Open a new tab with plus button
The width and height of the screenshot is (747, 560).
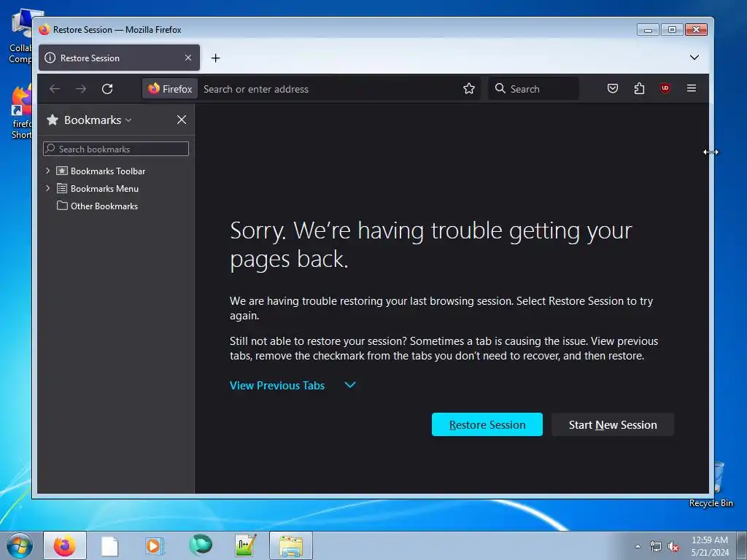point(215,58)
